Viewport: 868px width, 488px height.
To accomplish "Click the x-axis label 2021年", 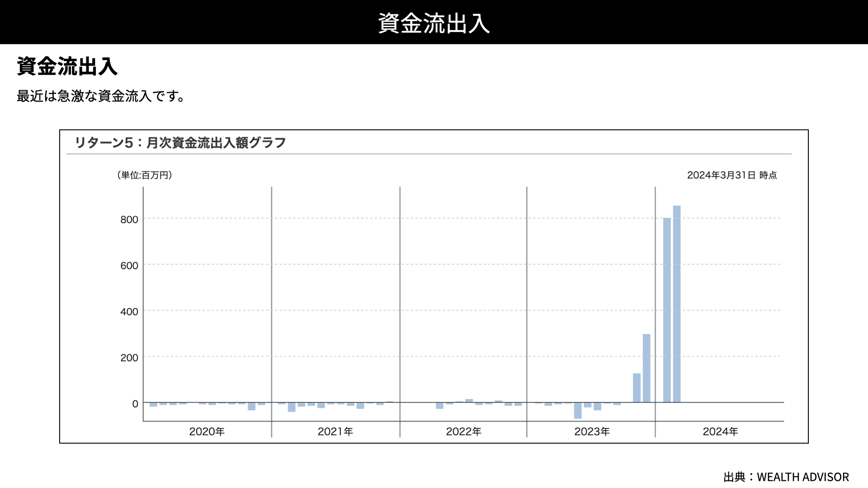I will (335, 432).
